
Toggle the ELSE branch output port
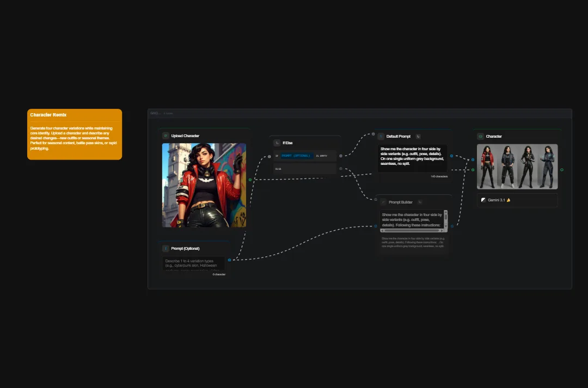pos(341,169)
